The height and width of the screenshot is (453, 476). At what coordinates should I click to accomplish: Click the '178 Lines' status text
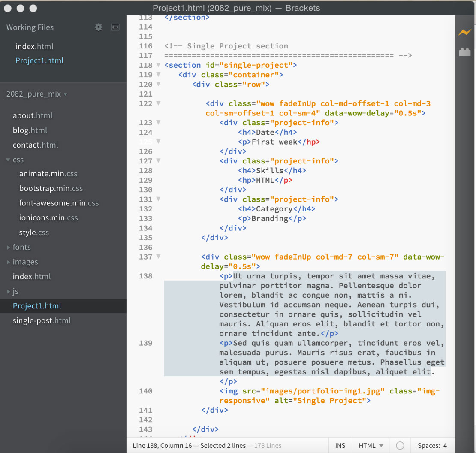[268, 445]
